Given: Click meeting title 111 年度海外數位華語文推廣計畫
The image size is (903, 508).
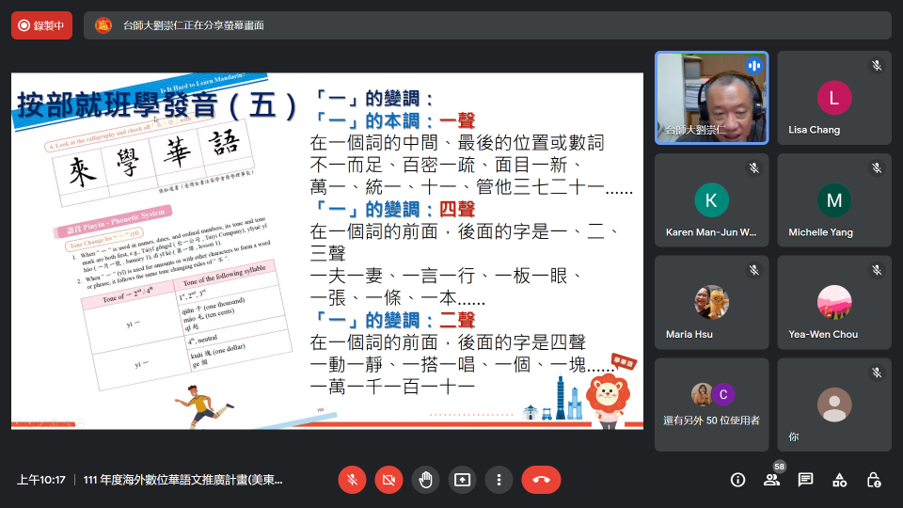Looking at the screenshot, I should (183, 480).
